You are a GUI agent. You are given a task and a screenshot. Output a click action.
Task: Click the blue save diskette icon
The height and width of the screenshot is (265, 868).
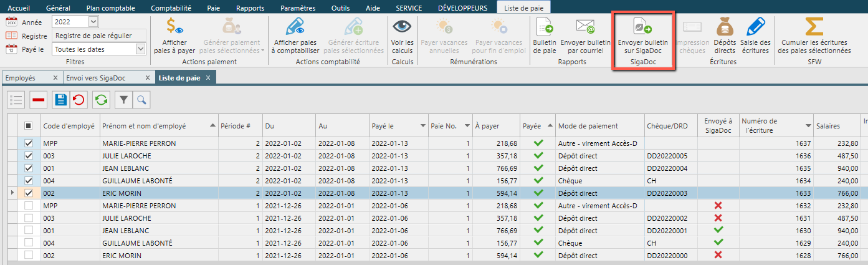(60, 99)
